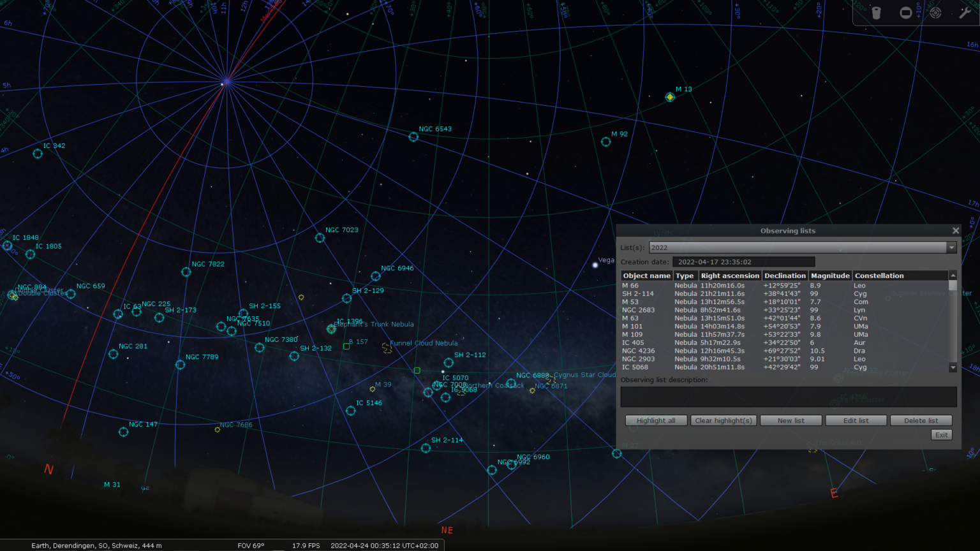The height and width of the screenshot is (551, 980).
Task: Click the Vega star label
Action: (605, 260)
